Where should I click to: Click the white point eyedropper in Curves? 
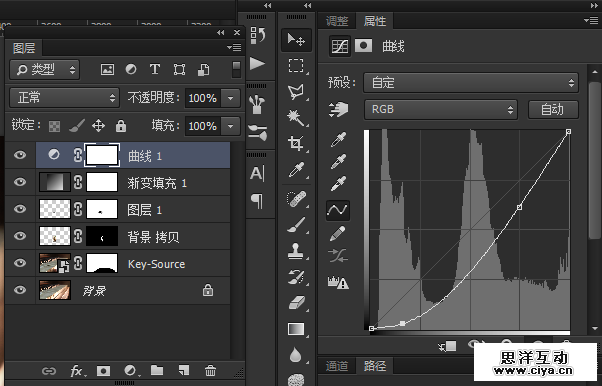pyautogui.click(x=338, y=183)
